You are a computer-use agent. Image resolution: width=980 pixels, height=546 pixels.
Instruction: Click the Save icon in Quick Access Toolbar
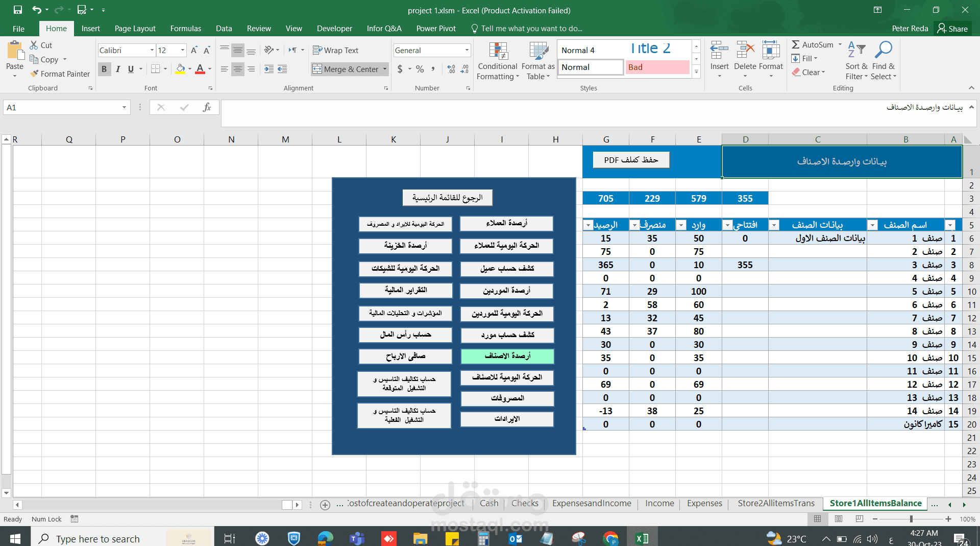coord(18,10)
